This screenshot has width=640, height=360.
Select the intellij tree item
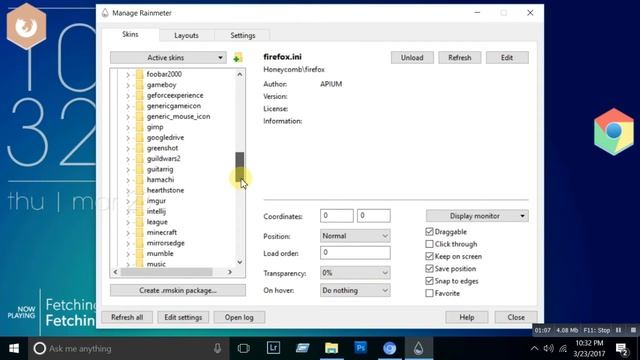pos(156,211)
